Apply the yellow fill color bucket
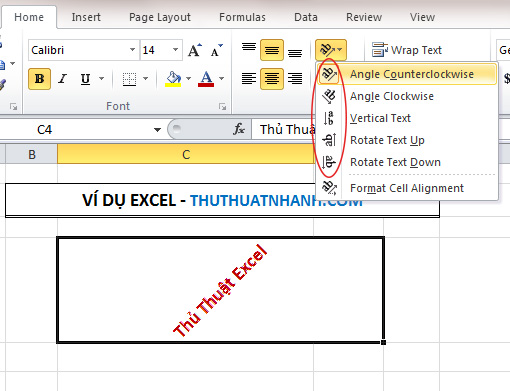 tap(173, 79)
